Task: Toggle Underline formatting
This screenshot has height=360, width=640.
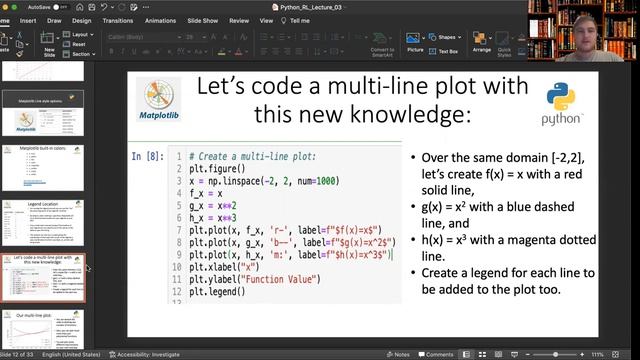Action: pos(134,51)
